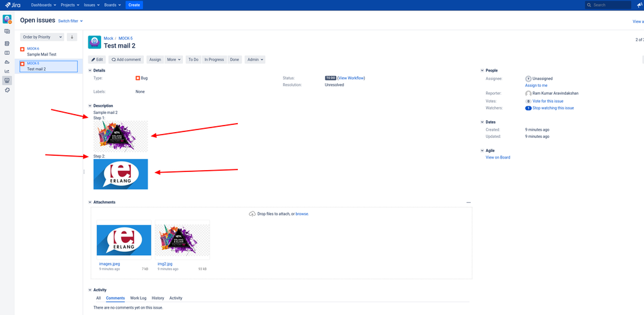Viewport: 644px width, 315px height.
Task: Collapse the Description section
Action: (x=90, y=106)
